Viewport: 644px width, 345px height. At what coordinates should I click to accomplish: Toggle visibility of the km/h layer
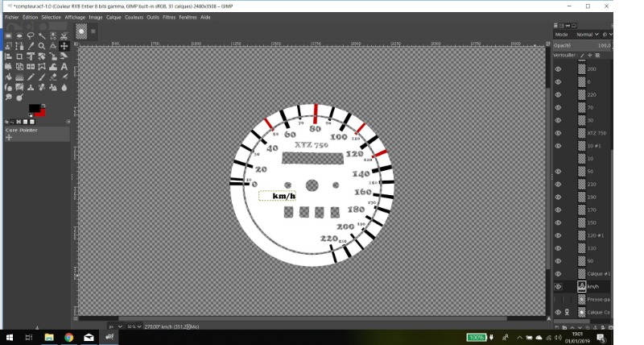pyautogui.click(x=558, y=286)
